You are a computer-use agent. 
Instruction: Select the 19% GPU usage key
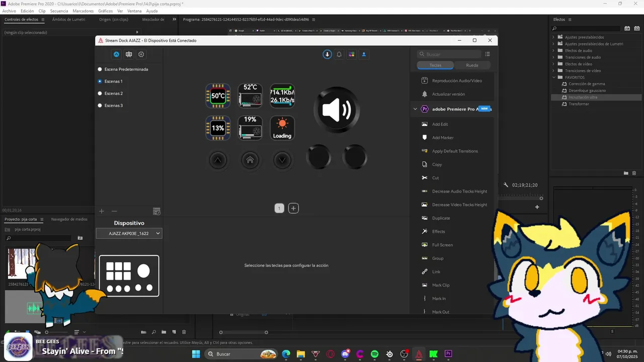(x=250, y=128)
